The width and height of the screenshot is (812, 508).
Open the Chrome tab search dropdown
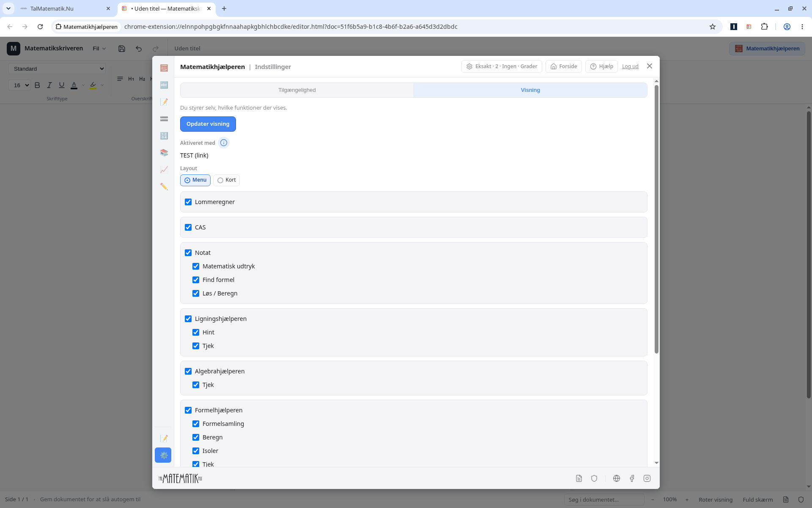pos(8,8)
